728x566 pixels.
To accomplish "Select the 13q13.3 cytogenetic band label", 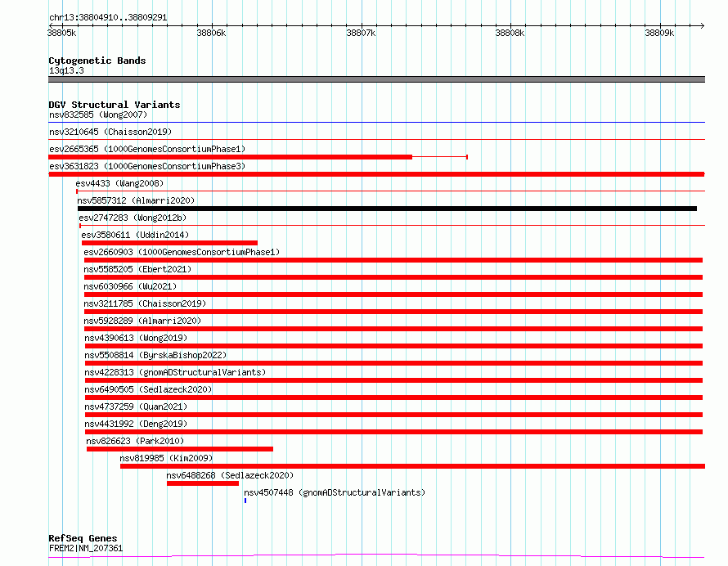I will point(66,70).
